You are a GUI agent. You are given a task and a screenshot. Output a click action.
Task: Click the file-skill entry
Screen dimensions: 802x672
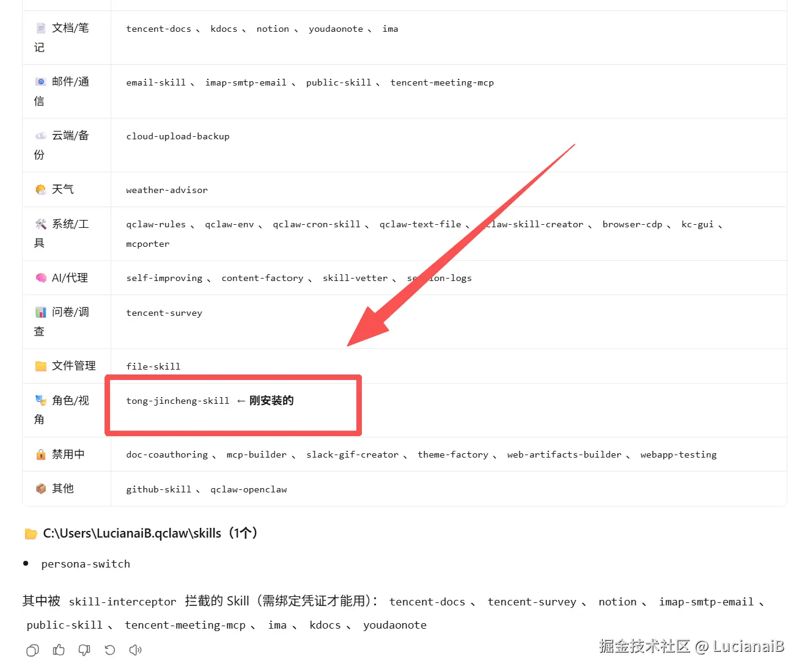pos(153,366)
